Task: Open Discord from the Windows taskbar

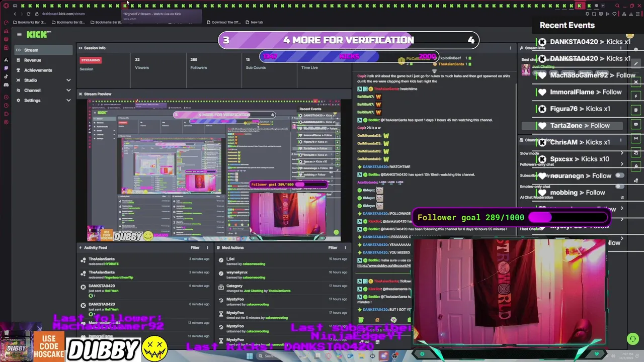Action: 384,356
